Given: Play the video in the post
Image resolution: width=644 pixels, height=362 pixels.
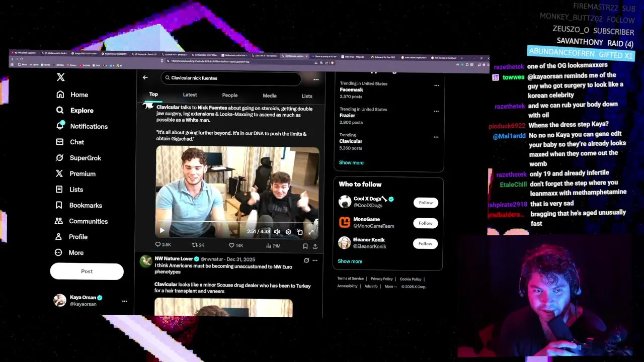Looking at the screenshot, I should coord(162,231).
